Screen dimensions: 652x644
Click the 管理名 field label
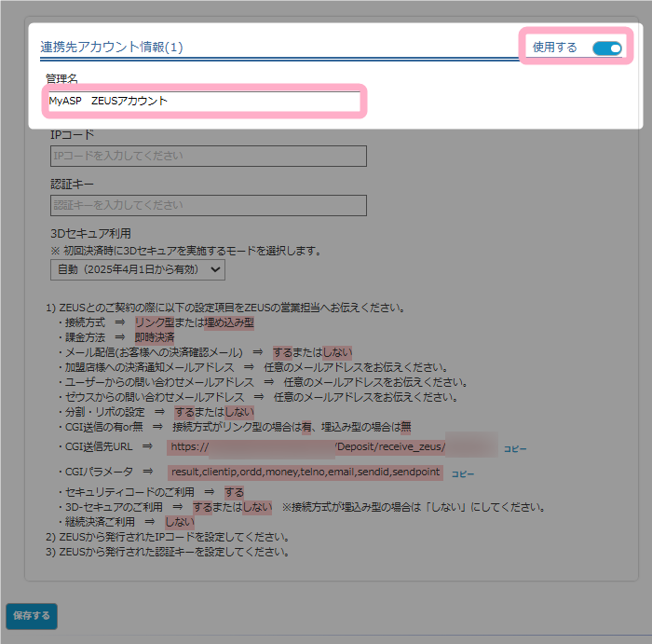coord(61,78)
